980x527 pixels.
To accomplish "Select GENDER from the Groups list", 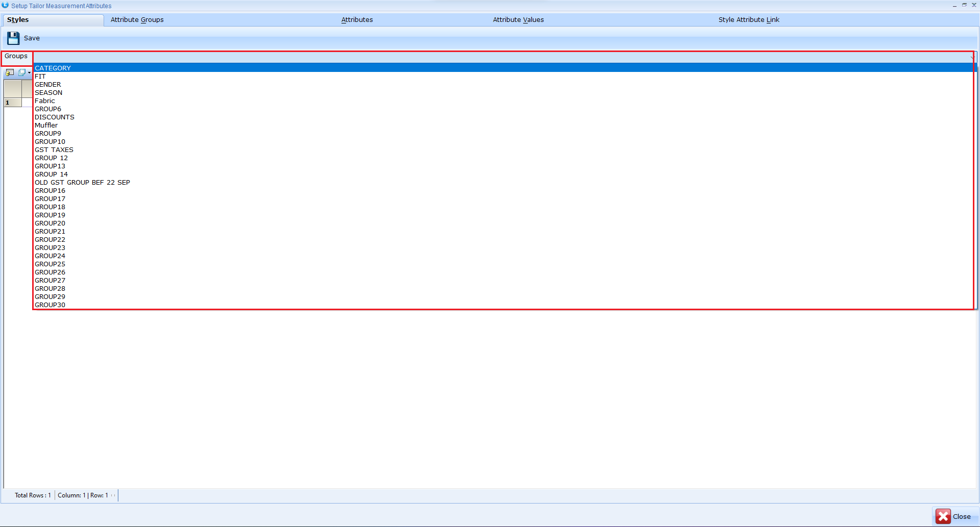I will (x=48, y=85).
